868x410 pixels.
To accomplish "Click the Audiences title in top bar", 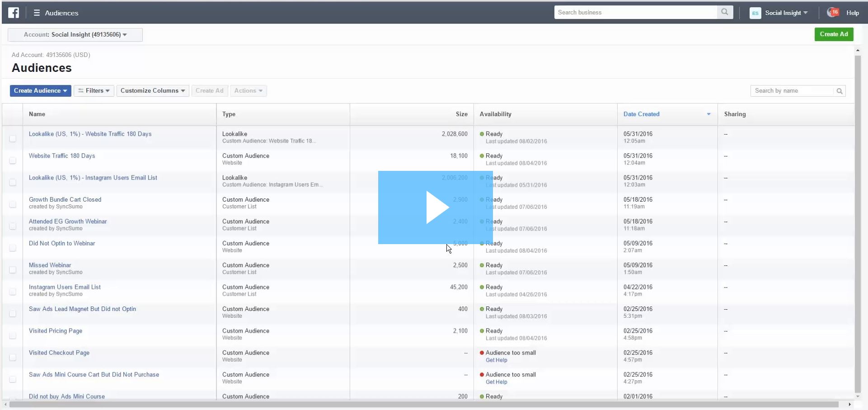I will (x=61, y=13).
